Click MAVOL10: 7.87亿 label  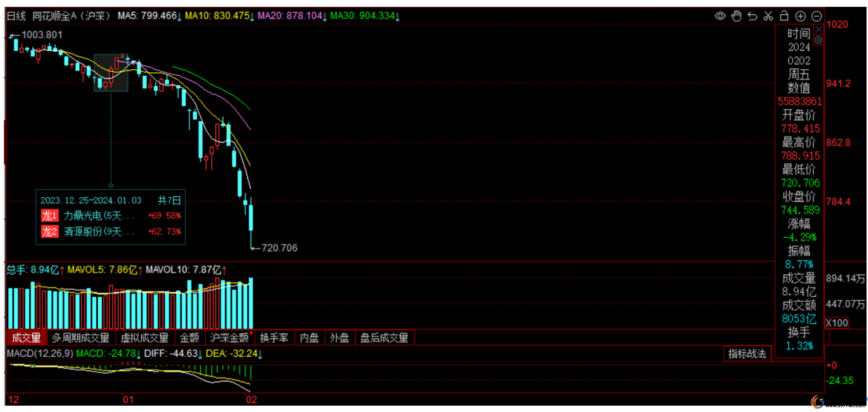coord(186,270)
